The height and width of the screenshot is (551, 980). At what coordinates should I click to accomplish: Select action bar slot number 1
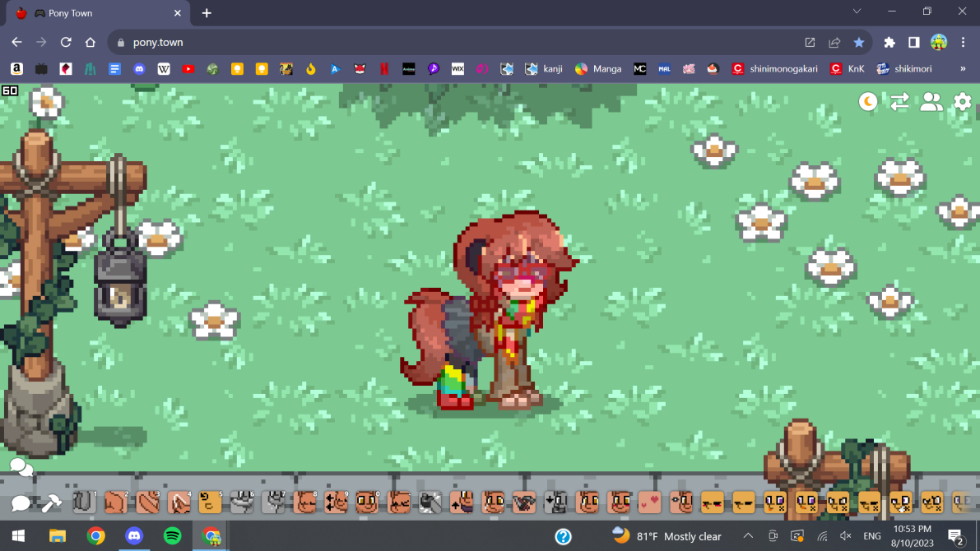coord(85,502)
